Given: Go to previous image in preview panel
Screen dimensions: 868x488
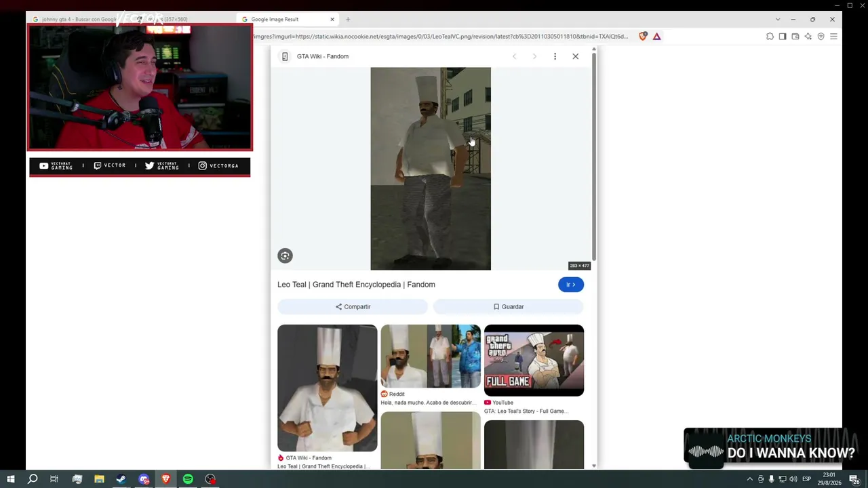Looking at the screenshot, I should (x=514, y=56).
